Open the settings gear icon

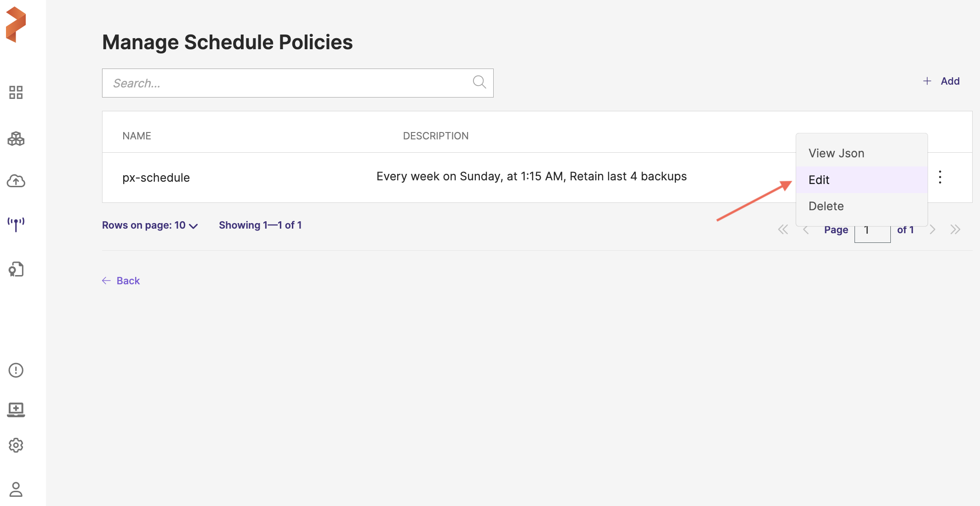16,445
